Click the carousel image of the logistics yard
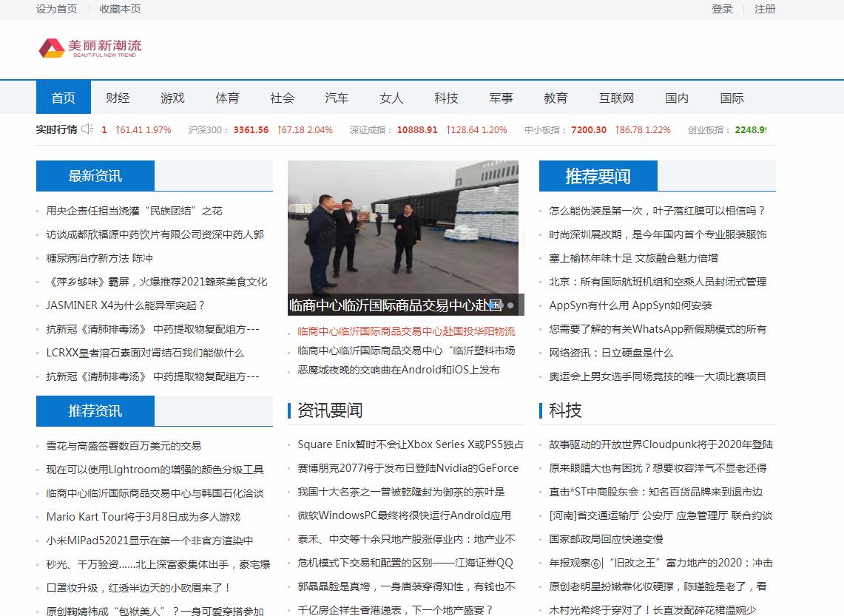Screen dimensions: 844x616 click(x=403, y=229)
